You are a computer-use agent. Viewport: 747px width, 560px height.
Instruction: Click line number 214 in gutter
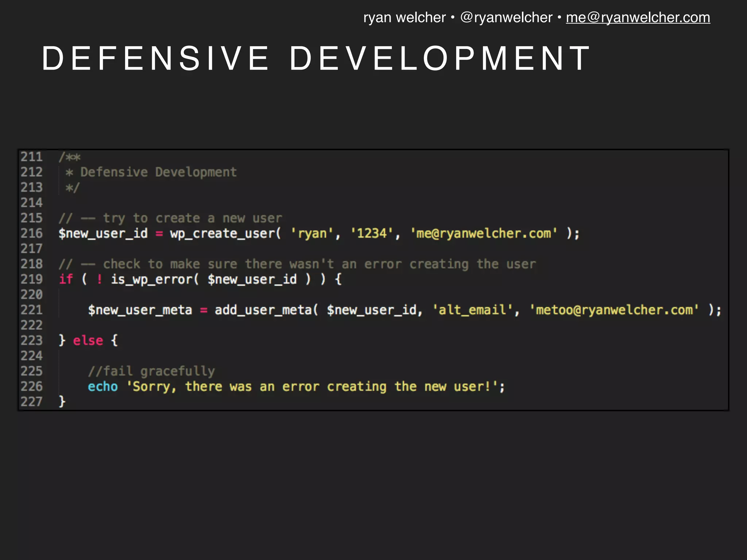click(32, 203)
